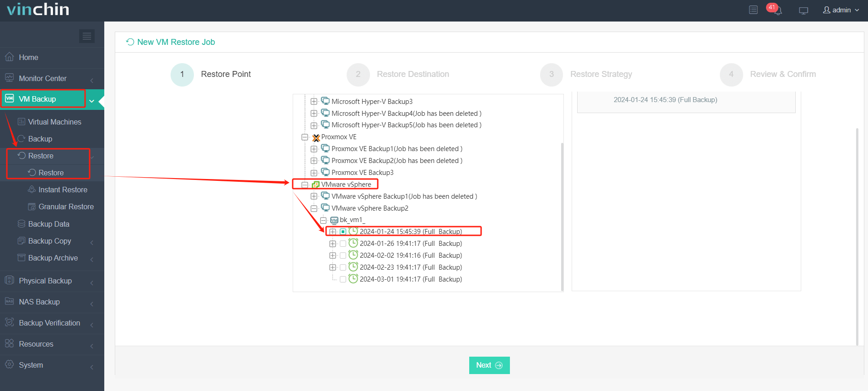Screen dimensions: 868x391
Task: Click the bk_vm1_ virtual machine icon
Action: coord(334,220)
